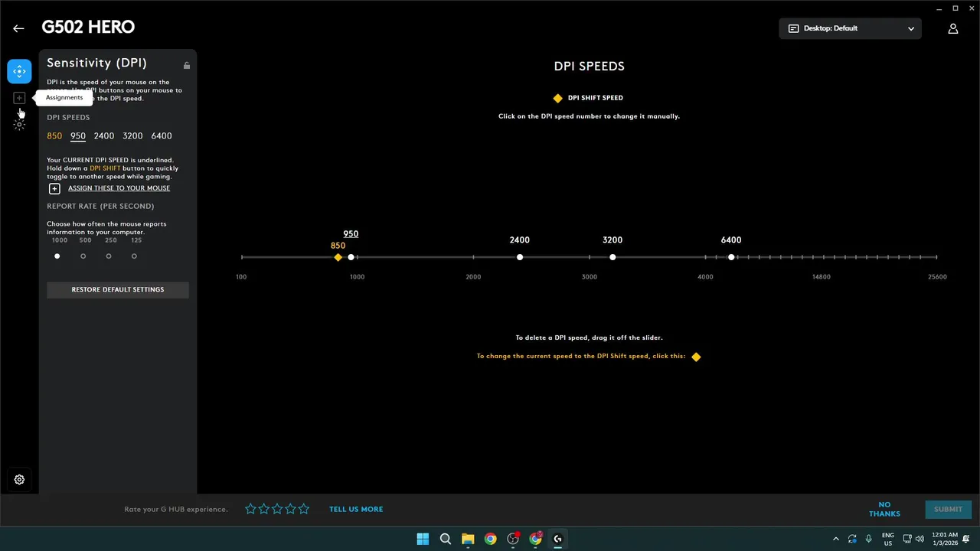Click the plus icon beside Assign These
The image size is (980, 551).
54,188
